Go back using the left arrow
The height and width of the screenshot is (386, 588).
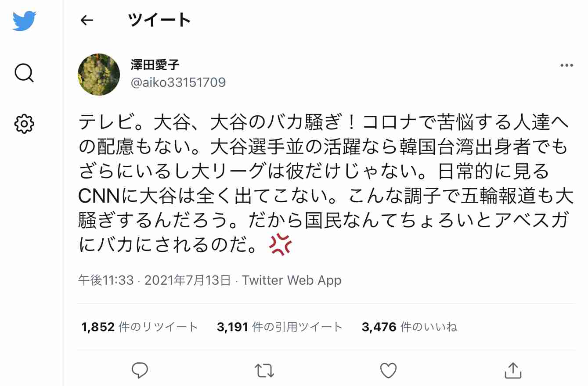87,20
